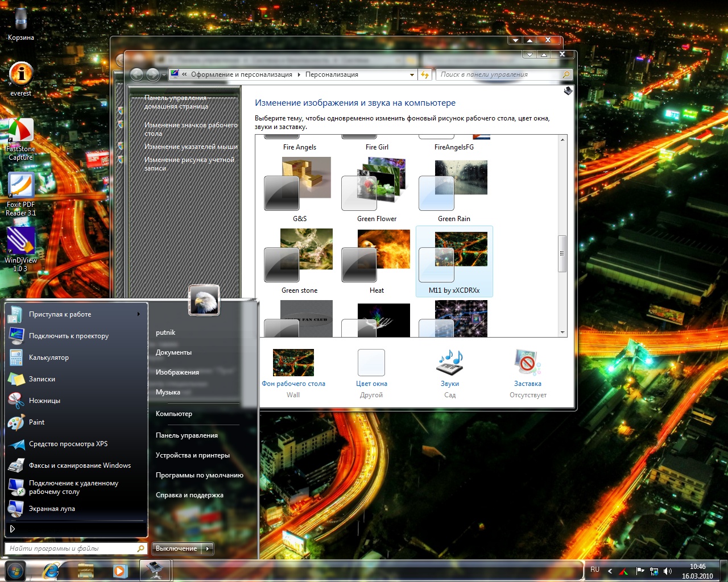
Task: Open the Выключение options arrow
Action: pos(208,548)
